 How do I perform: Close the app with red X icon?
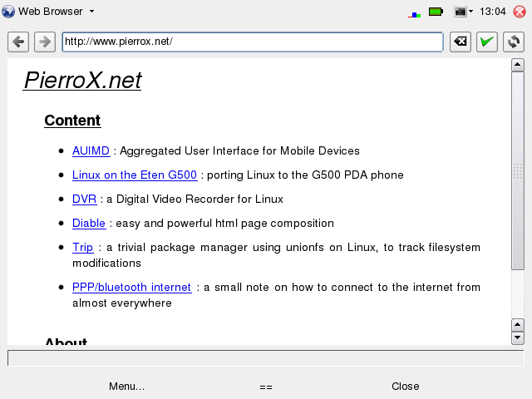pos(520,12)
